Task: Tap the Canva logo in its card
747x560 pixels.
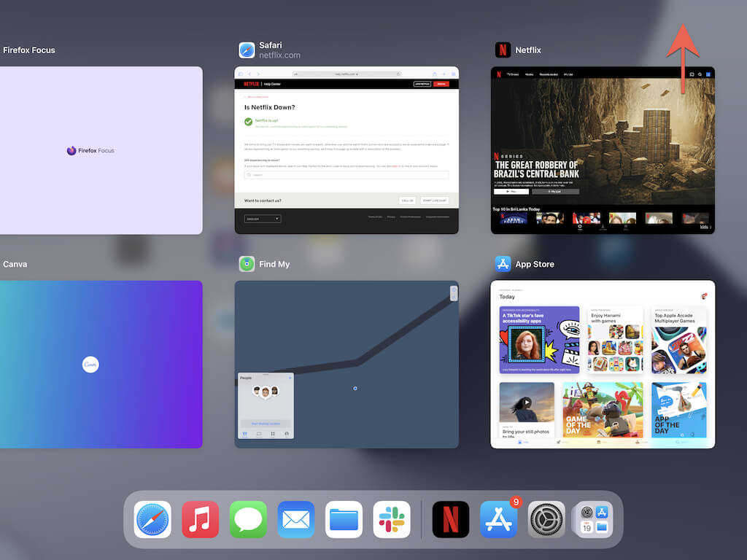Action: click(90, 365)
